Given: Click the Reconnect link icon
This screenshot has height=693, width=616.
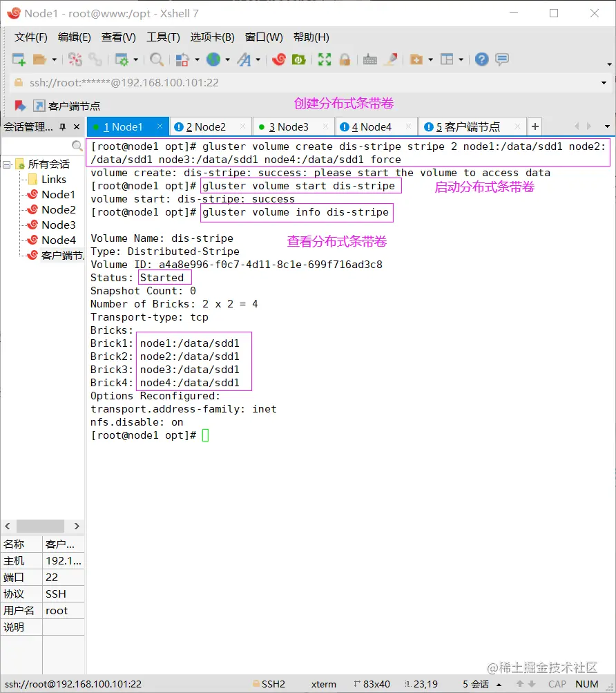Looking at the screenshot, I should 95,59.
